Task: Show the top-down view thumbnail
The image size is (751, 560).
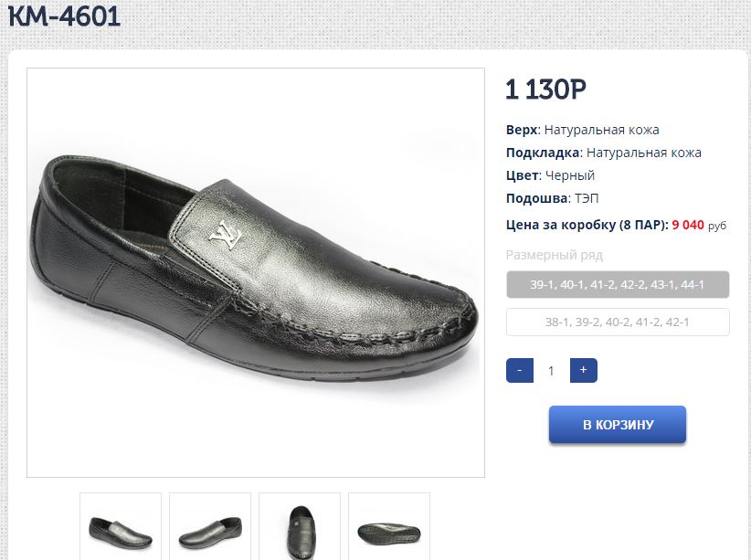Action: (300, 527)
